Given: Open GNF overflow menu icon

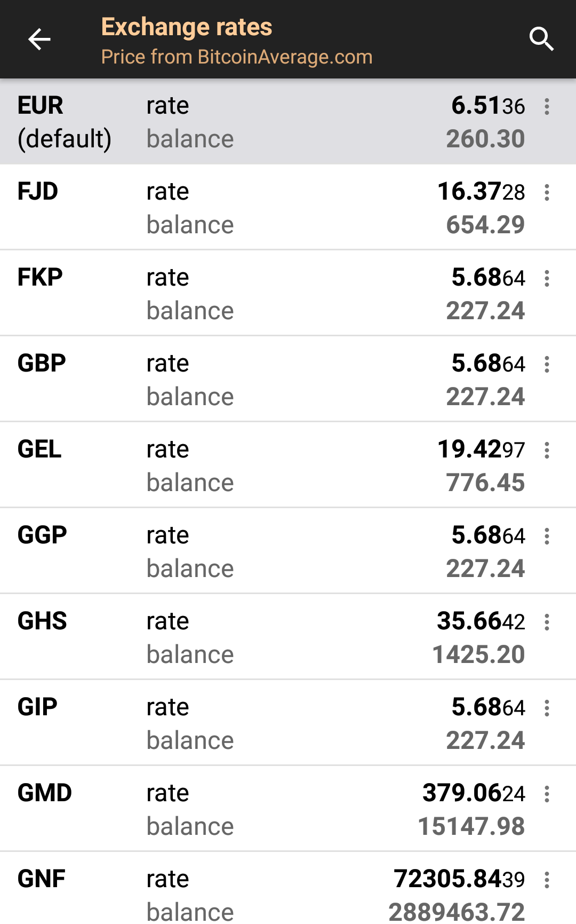Looking at the screenshot, I should (x=547, y=880).
